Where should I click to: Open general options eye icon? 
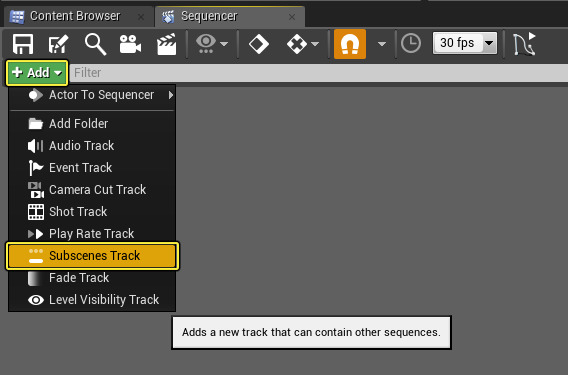coord(206,43)
